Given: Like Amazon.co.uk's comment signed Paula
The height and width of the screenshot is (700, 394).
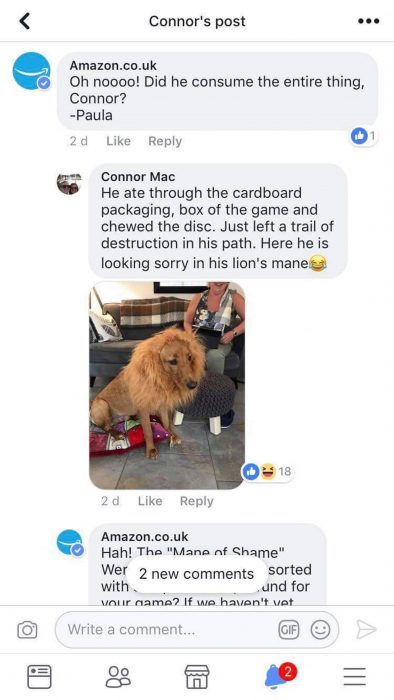Looking at the screenshot, I should click(x=118, y=141).
